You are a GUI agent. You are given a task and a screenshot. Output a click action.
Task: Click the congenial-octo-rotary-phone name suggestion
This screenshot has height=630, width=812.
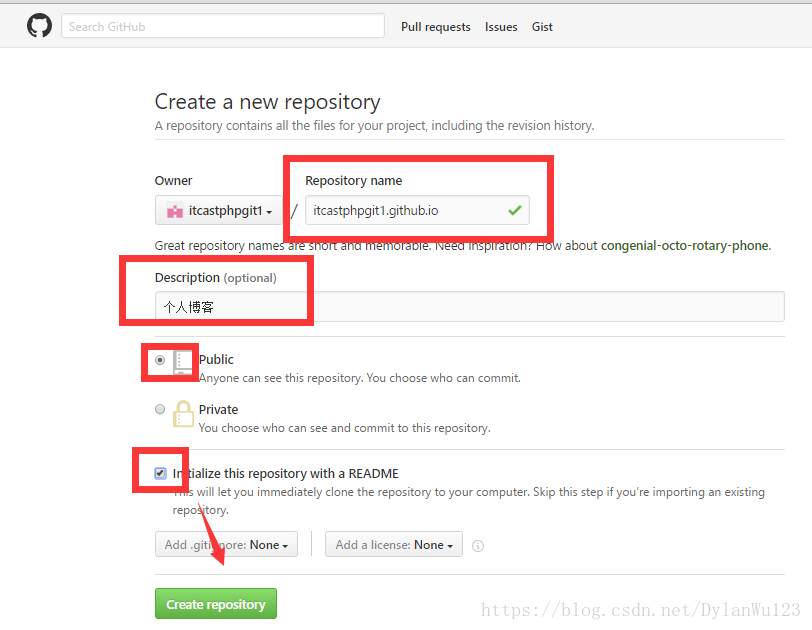coord(686,245)
